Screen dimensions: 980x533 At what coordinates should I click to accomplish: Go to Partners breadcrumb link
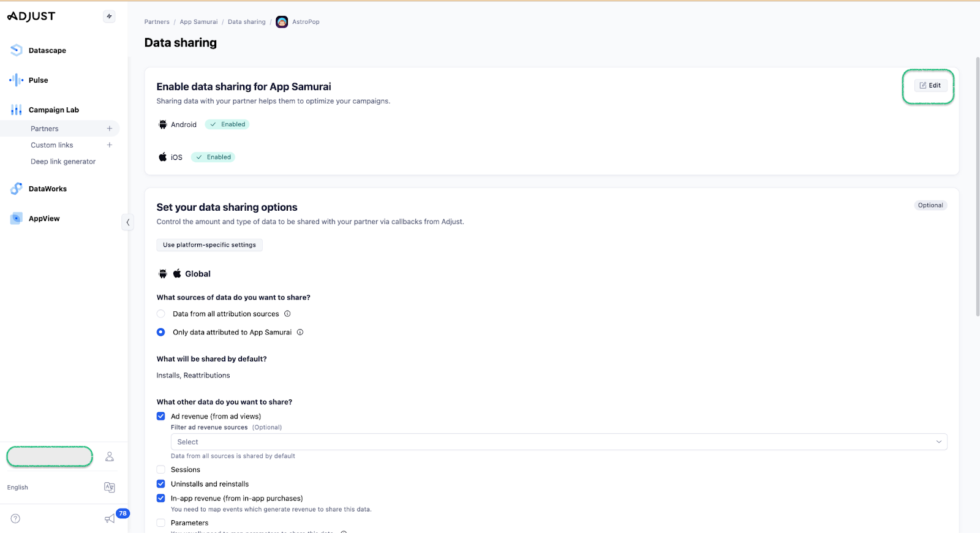(157, 22)
